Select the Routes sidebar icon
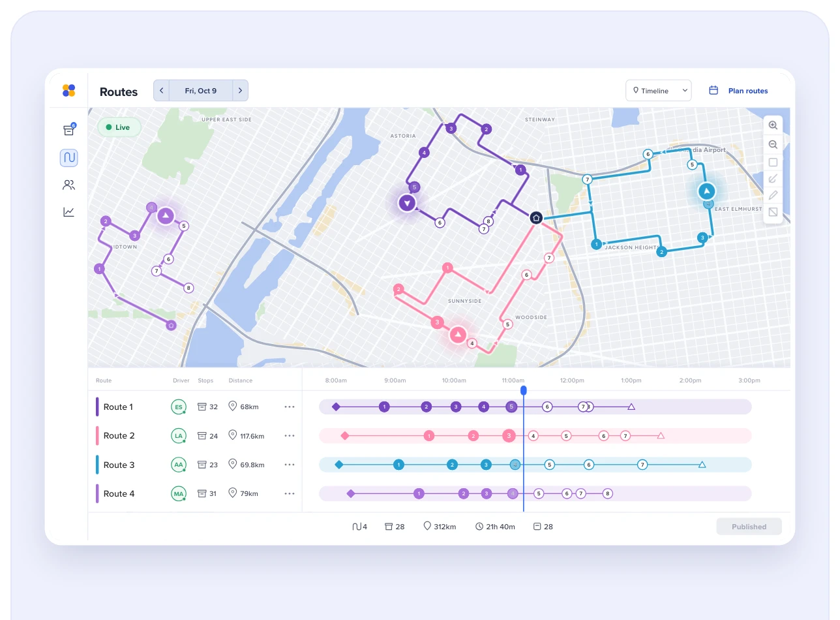Screen dimensions: 840x620 pos(68,157)
